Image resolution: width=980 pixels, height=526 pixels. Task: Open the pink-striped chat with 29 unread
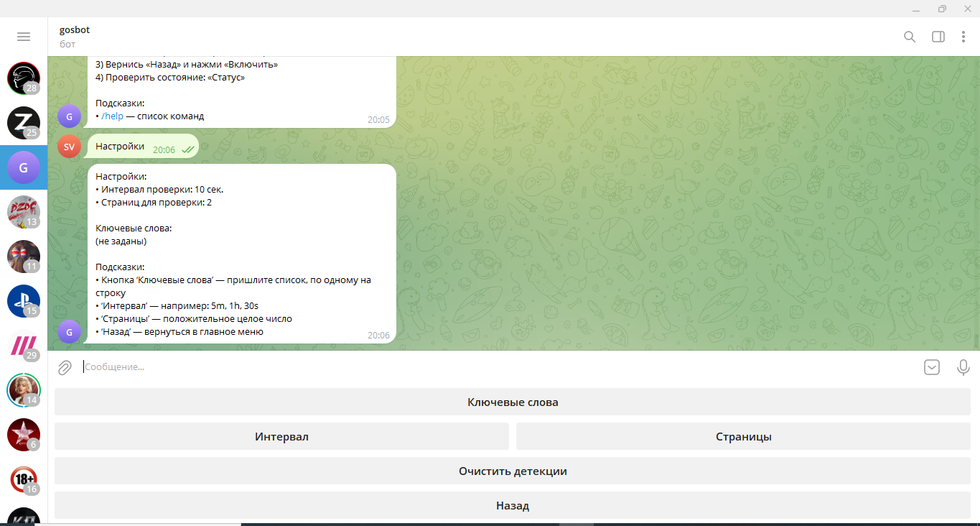tap(24, 346)
